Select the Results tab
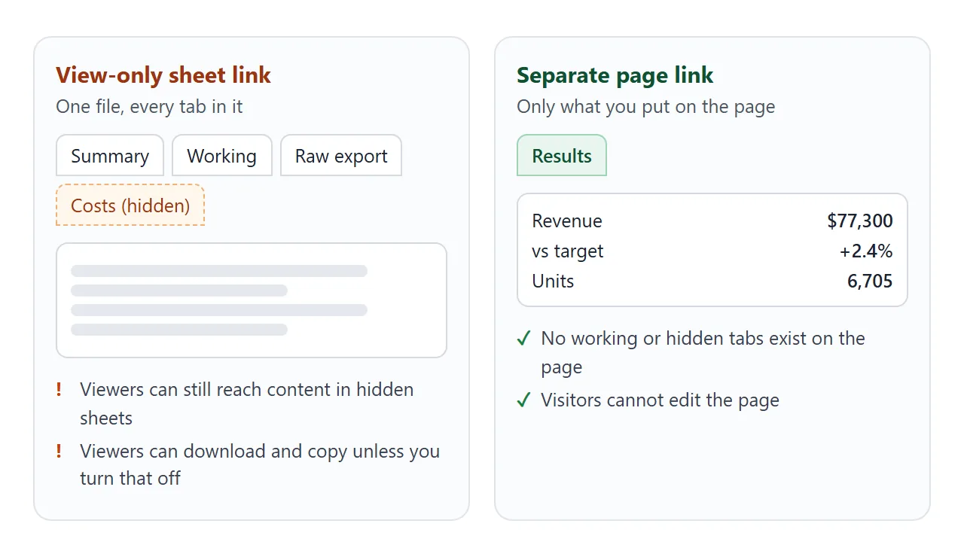Screen dimensions: 964x560 point(562,156)
